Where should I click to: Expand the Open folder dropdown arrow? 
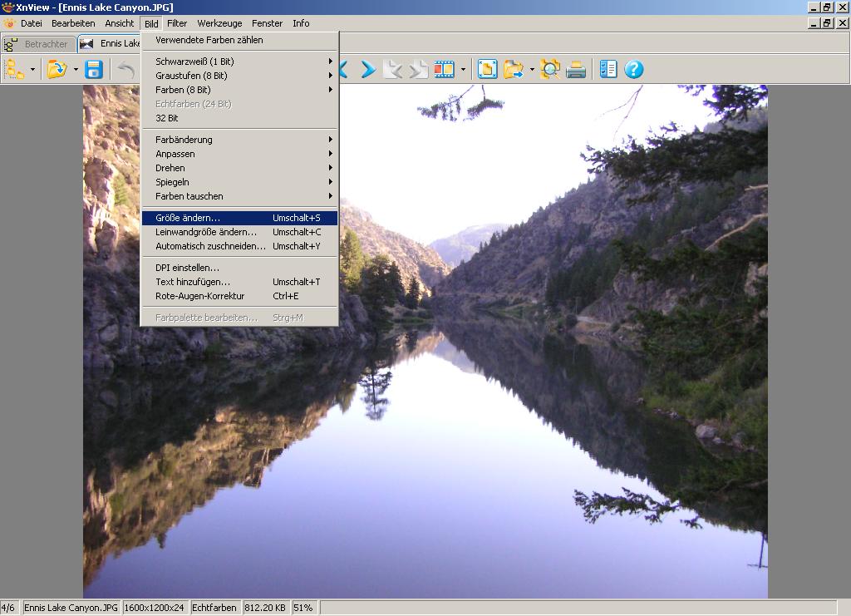tap(75, 70)
